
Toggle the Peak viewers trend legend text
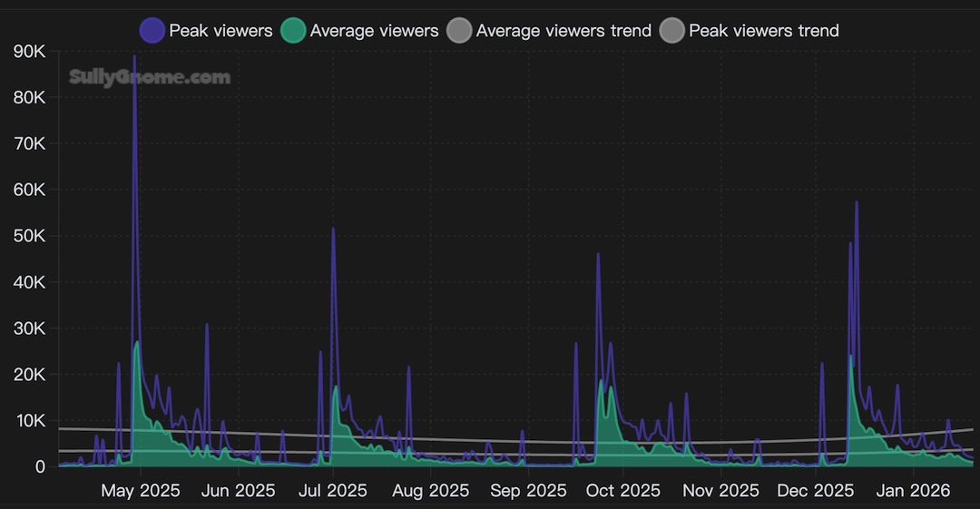[763, 31]
